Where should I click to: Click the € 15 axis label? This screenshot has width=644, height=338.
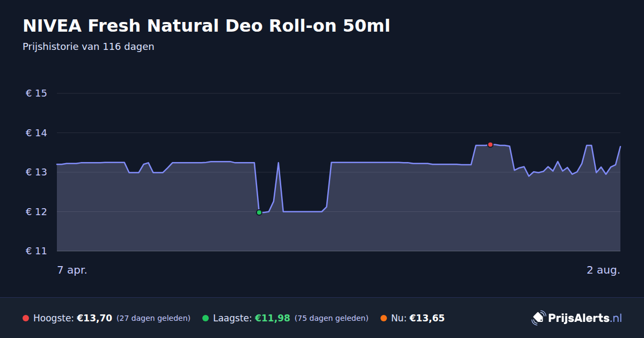point(36,93)
